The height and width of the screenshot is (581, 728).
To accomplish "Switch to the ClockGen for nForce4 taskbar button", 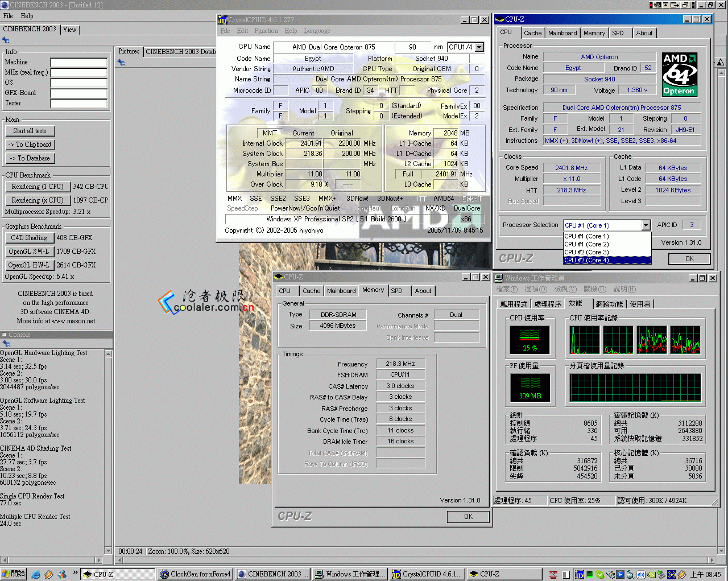I will (195, 574).
